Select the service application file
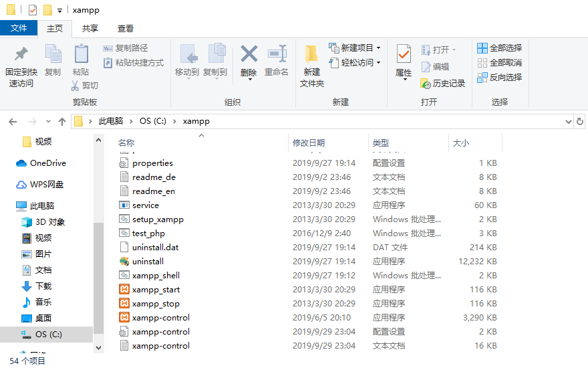Viewport: 588px width, 368px height. [146, 205]
